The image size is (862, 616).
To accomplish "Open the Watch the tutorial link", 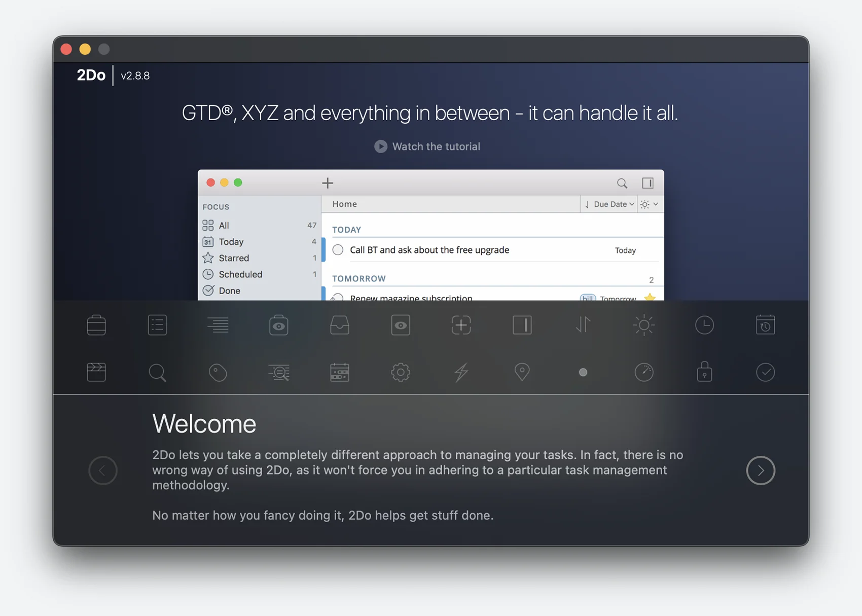I will click(436, 147).
